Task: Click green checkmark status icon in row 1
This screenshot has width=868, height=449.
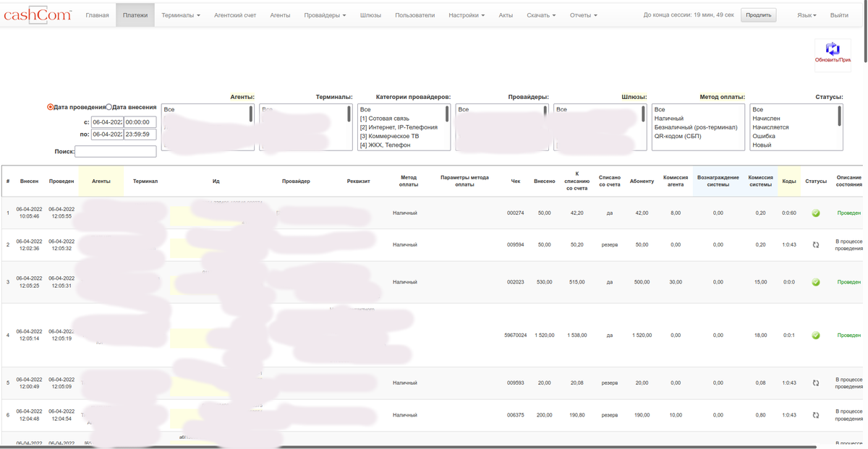Action: click(x=816, y=213)
